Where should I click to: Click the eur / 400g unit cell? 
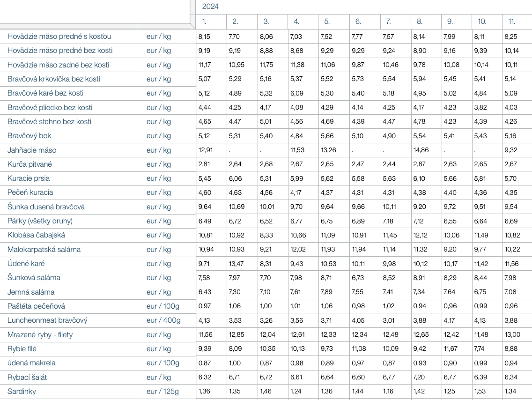coord(163,320)
